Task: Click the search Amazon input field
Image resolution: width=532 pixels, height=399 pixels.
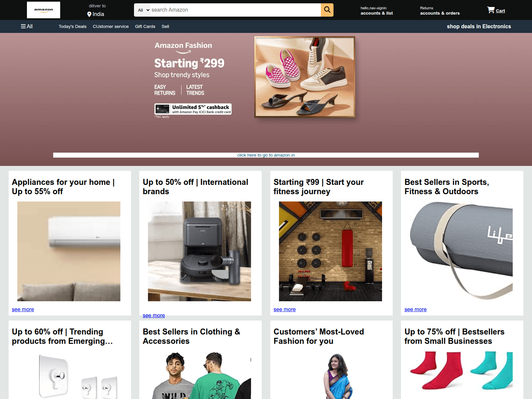Action: (x=234, y=10)
